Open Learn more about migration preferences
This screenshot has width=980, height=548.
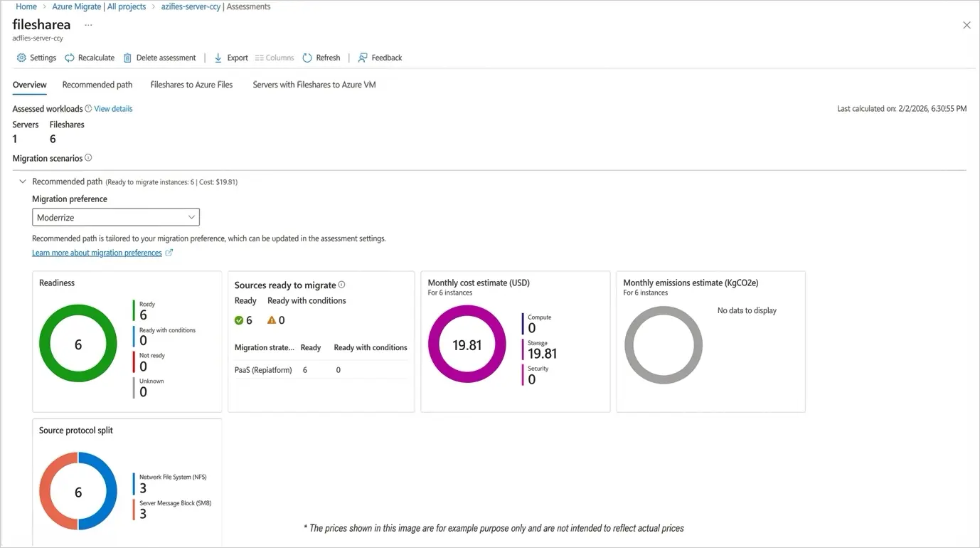click(96, 252)
